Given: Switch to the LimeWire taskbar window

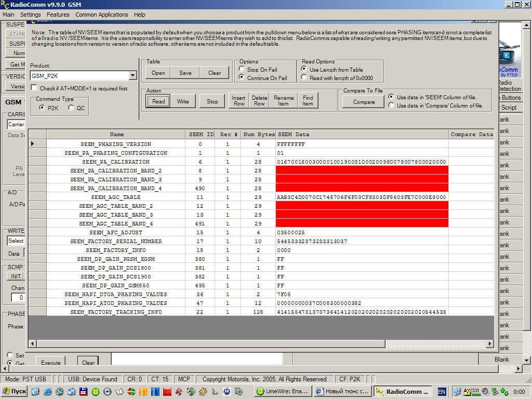Looking at the screenshot, I should [282, 392].
